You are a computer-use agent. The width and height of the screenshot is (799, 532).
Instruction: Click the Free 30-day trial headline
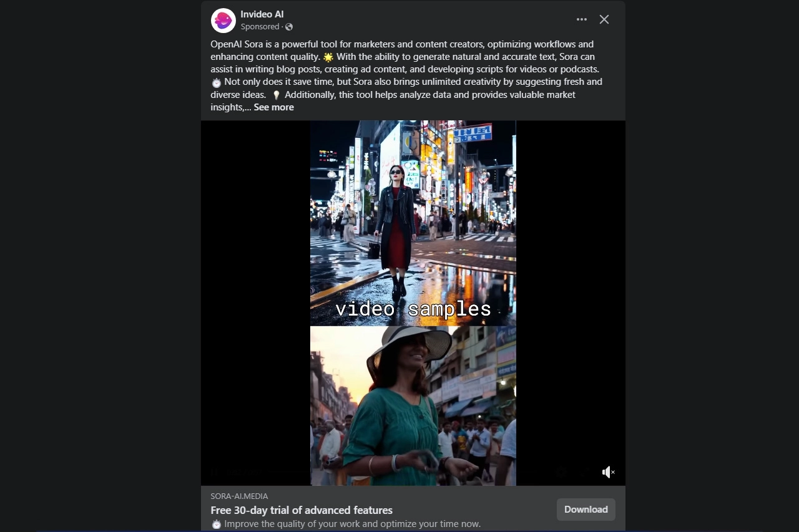(301, 510)
